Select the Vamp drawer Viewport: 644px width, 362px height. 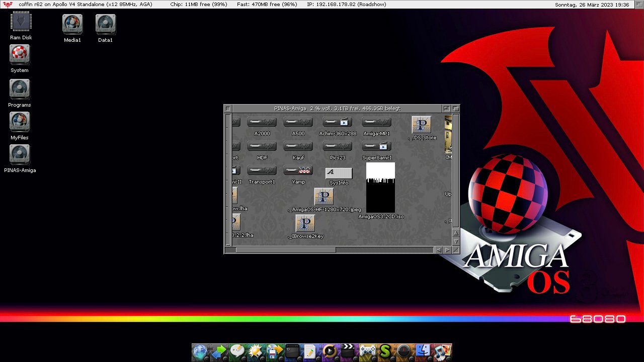[298, 170]
